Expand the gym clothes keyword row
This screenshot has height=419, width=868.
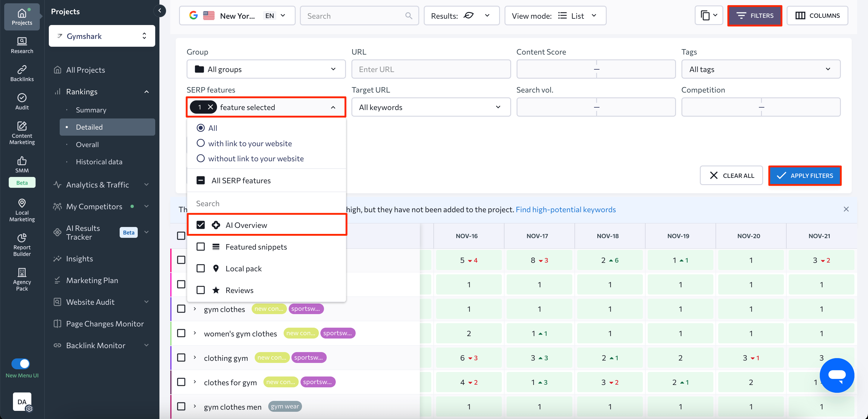(195, 309)
